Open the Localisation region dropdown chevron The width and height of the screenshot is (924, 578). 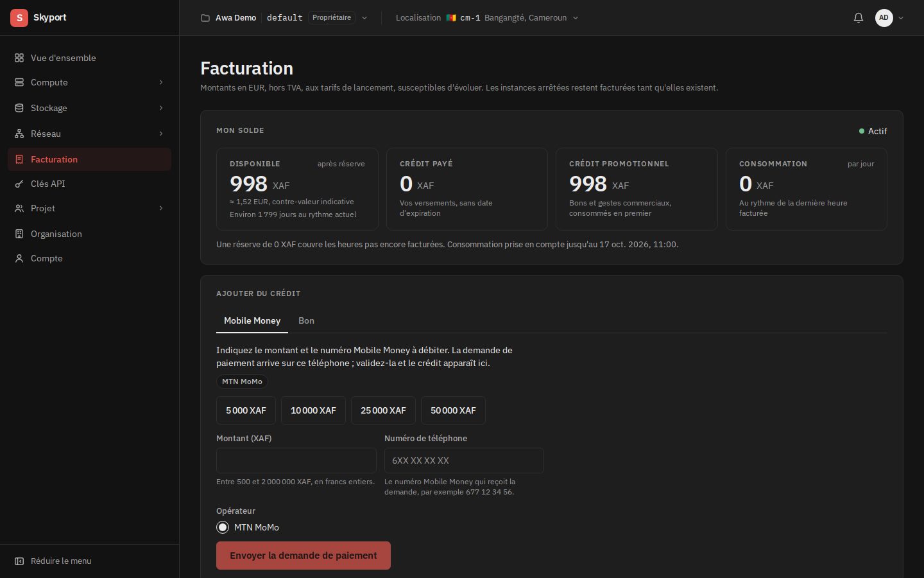pos(576,18)
